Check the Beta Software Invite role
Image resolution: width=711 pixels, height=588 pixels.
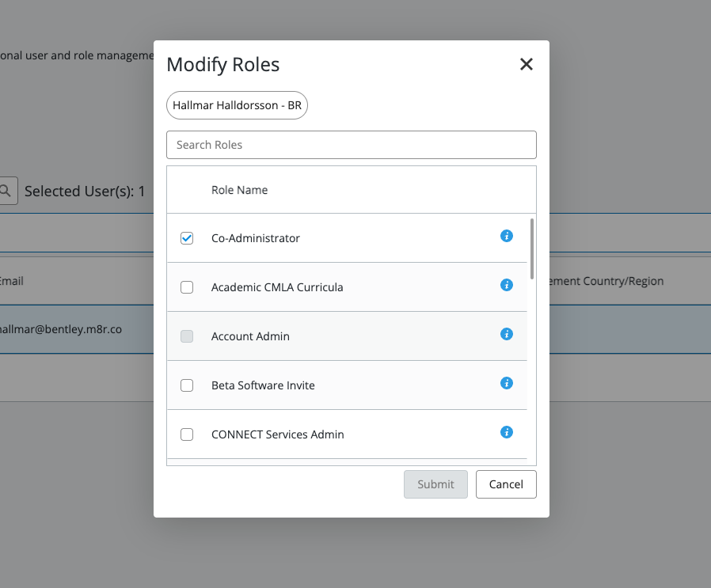tap(187, 385)
